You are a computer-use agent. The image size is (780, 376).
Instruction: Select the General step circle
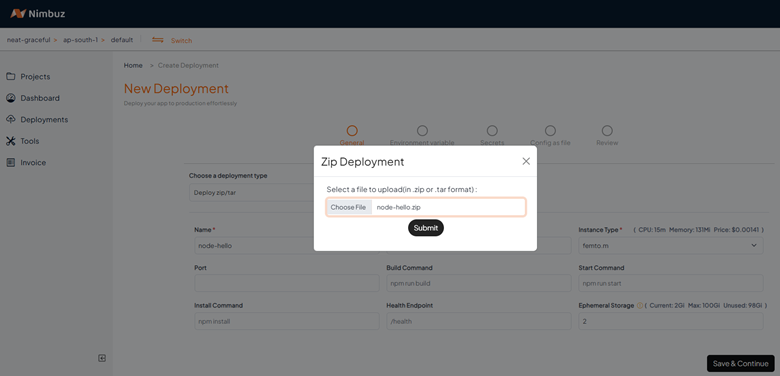pyautogui.click(x=352, y=130)
